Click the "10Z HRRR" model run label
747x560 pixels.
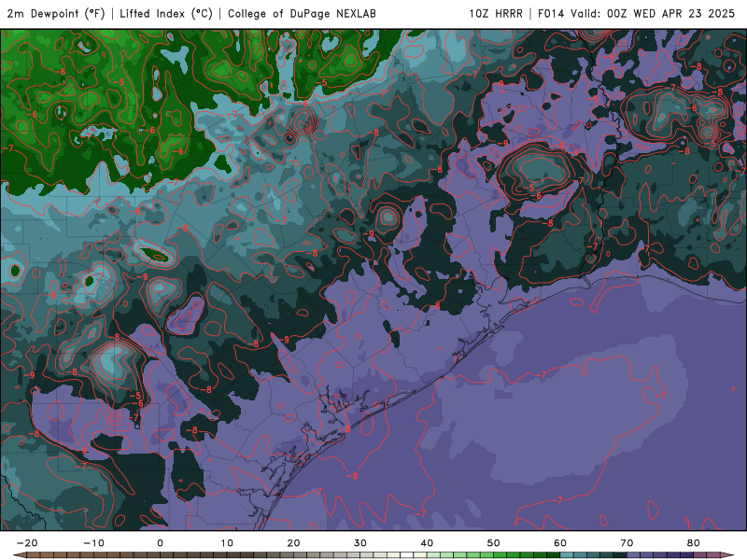[x=496, y=14]
